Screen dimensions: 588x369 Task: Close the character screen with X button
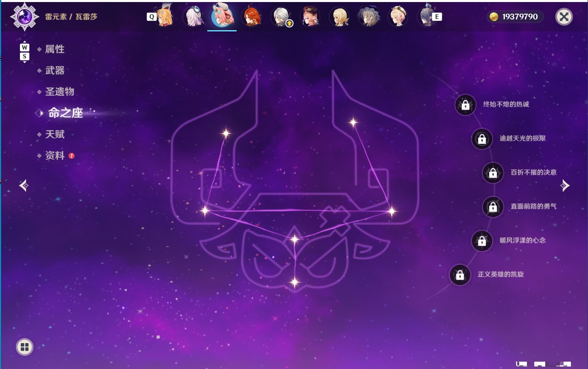point(564,17)
